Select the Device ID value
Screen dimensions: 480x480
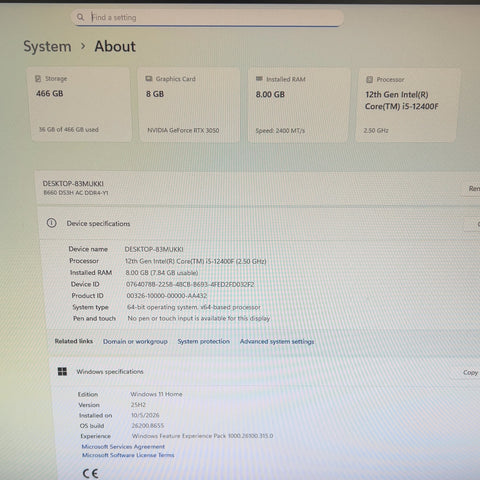pyautogui.click(x=190, y=284)
